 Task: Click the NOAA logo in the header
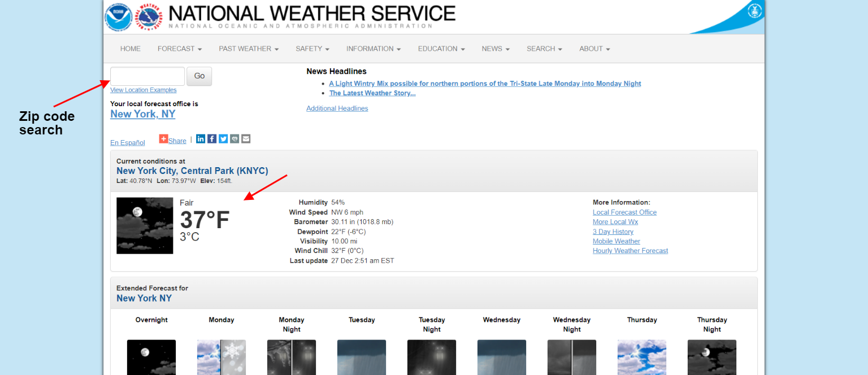[119, 17]
